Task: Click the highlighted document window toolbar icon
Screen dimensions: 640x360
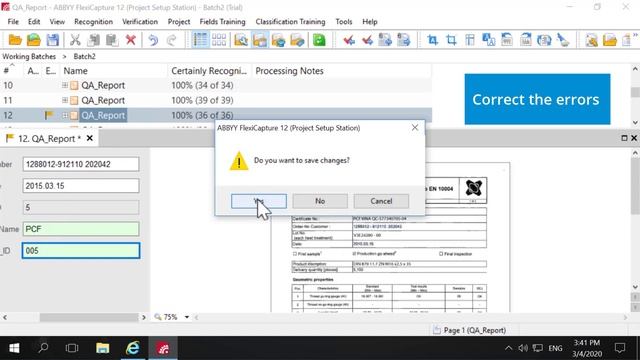Action: (x=260, y=40)
